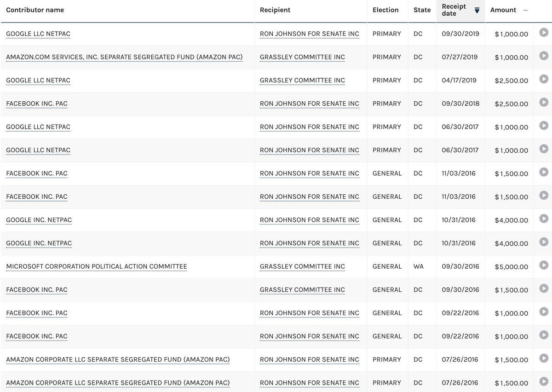This screenshot has width=552, height=392.
Task: Select the receipt date 07/27/2019
Action: [460, 57]
